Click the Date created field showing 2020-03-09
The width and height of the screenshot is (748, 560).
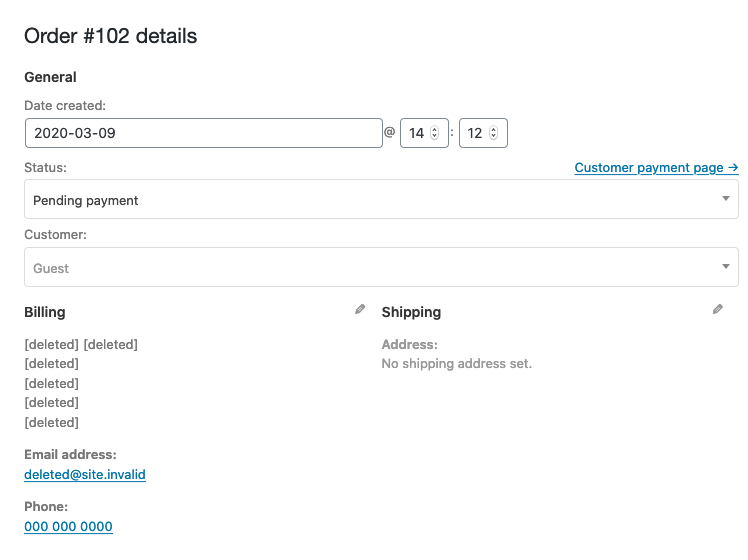204,133
